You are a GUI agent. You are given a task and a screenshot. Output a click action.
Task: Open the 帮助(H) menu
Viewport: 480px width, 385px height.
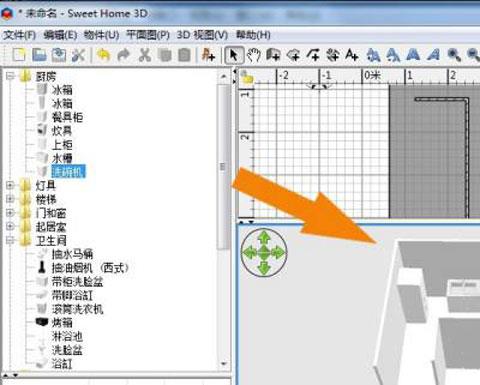click(x=253, y=35)
